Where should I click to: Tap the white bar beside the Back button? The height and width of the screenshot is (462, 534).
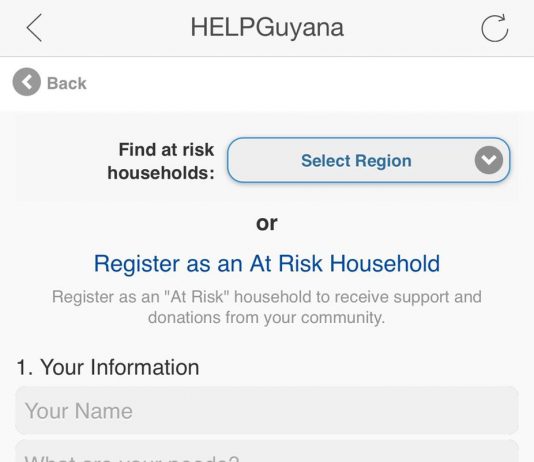(x=307, y=83)
